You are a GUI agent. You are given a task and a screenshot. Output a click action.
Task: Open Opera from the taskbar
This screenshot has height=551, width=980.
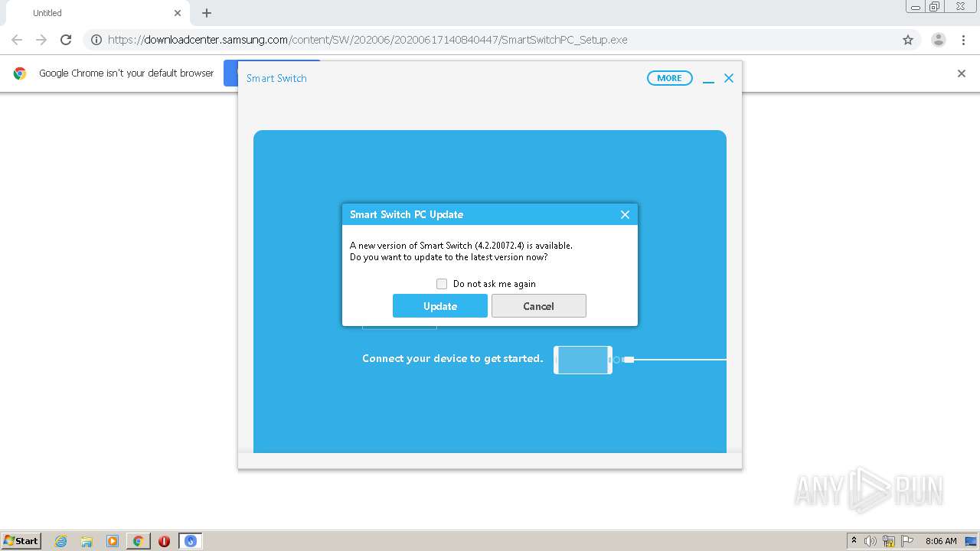164,541
